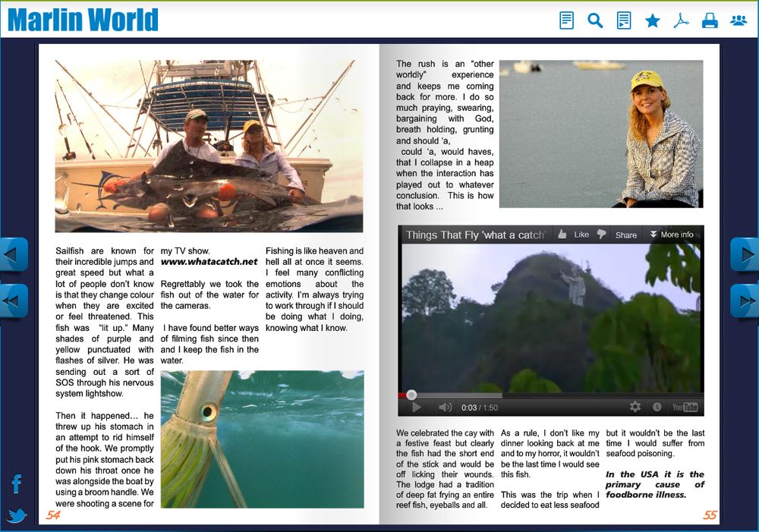The height and width of the screenshot is (532, 759).
Task: Open the page list with play arrow icon
Action: point(624,20)
